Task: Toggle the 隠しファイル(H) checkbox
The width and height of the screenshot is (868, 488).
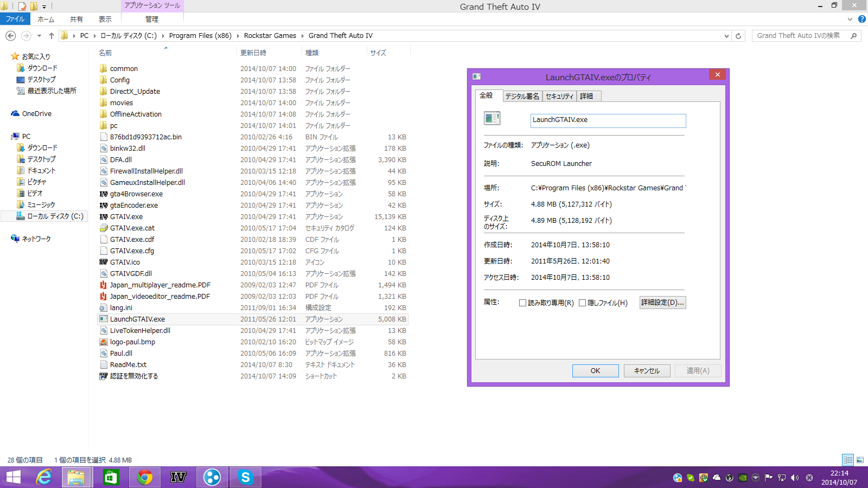Action: [x=582, y=303]
